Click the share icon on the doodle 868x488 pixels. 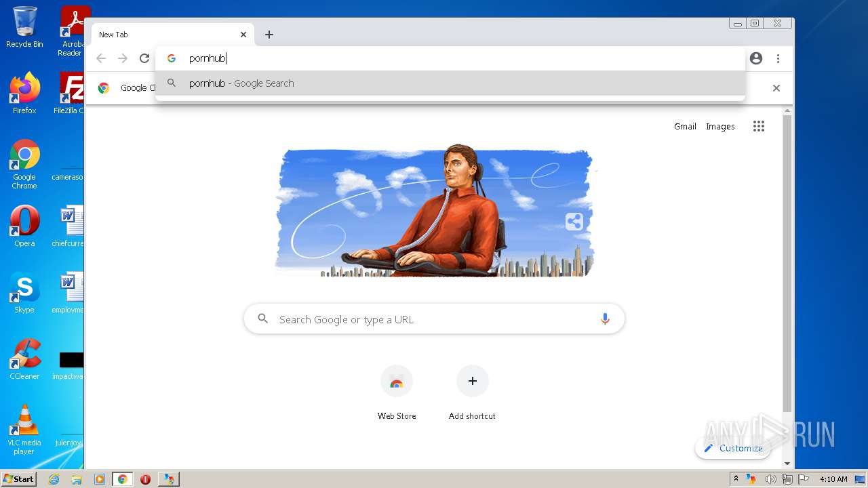click(x=574, y=222)
